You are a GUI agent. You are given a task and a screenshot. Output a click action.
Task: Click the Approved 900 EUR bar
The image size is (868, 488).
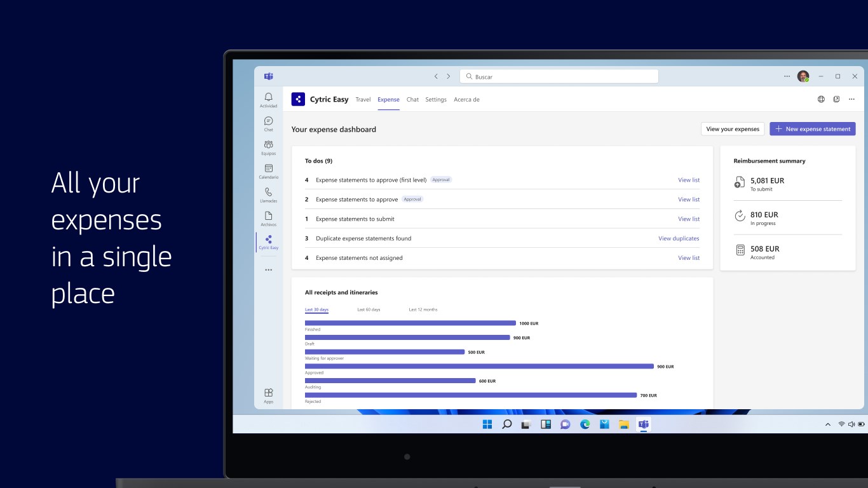479,366
